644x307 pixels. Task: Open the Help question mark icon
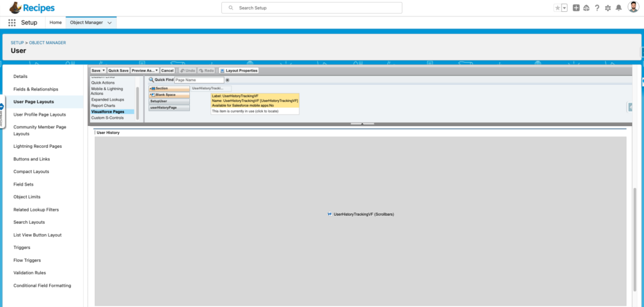tap(597, 8)
